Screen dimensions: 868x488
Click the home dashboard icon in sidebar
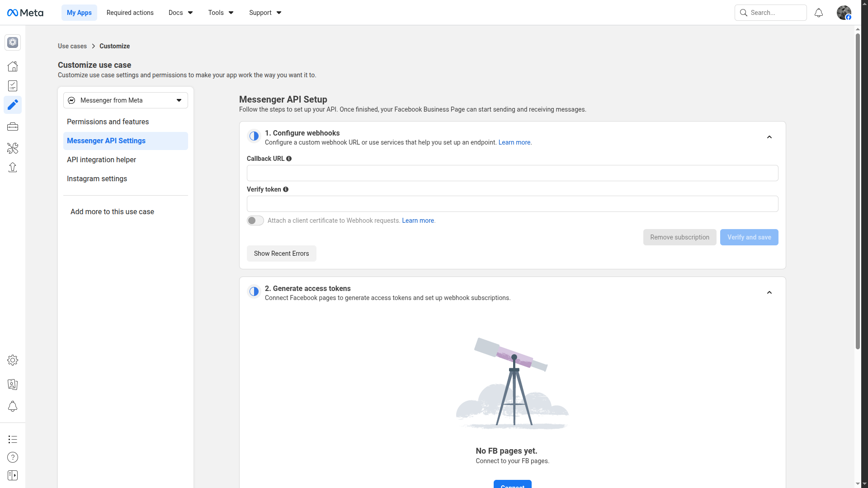[x=13, y=66]
